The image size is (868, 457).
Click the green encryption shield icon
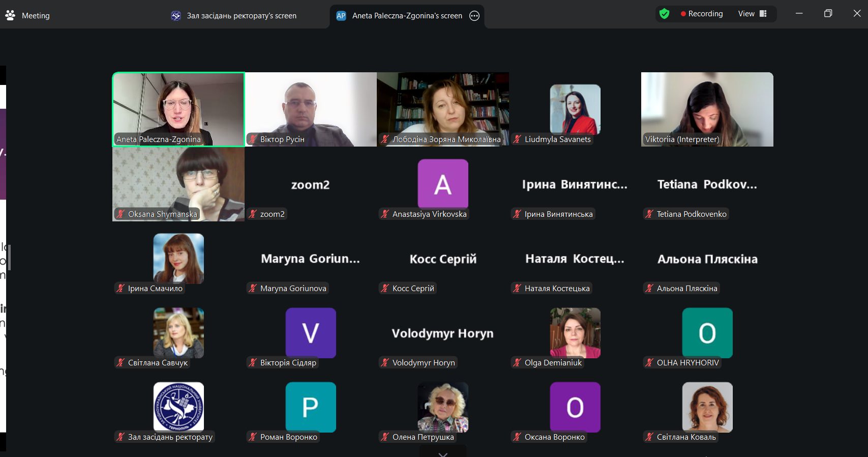pyautogui.click(x=664, y=14)
